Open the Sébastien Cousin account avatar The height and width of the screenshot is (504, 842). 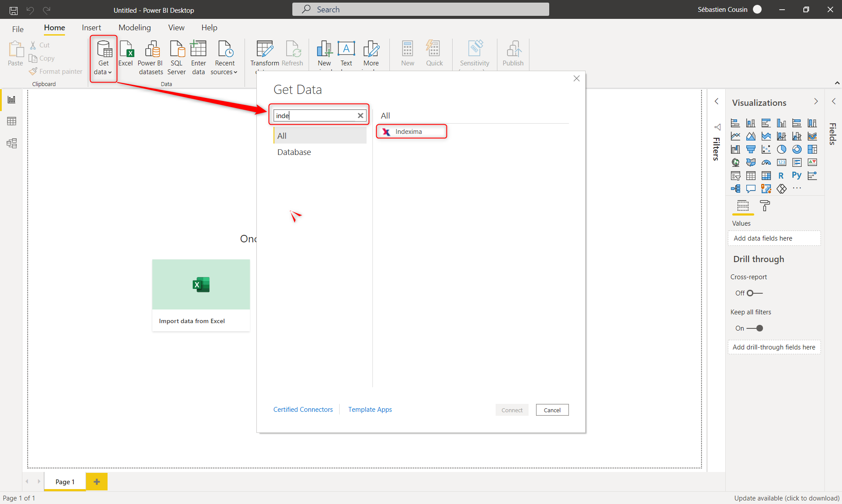point(757,9)
